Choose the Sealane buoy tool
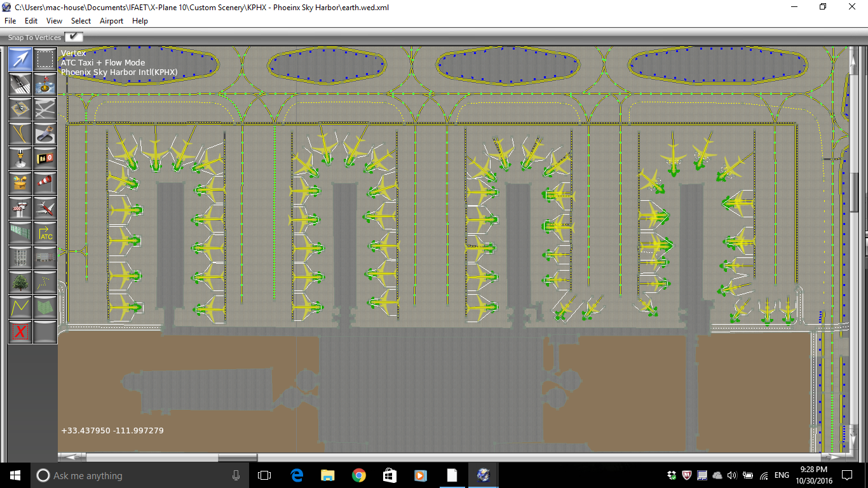 click(x=45, y=84)
